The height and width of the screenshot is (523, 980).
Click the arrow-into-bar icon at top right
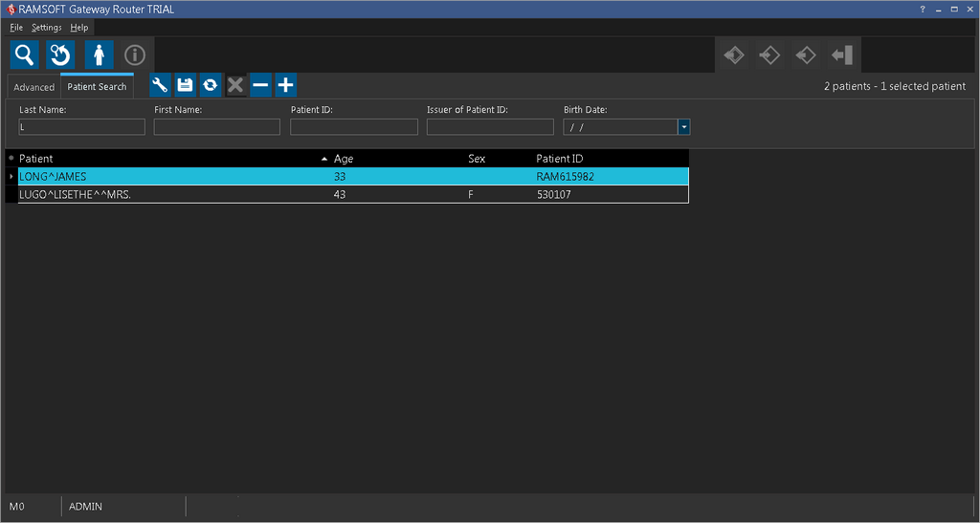pyautogui.click(x=842, y=55)
